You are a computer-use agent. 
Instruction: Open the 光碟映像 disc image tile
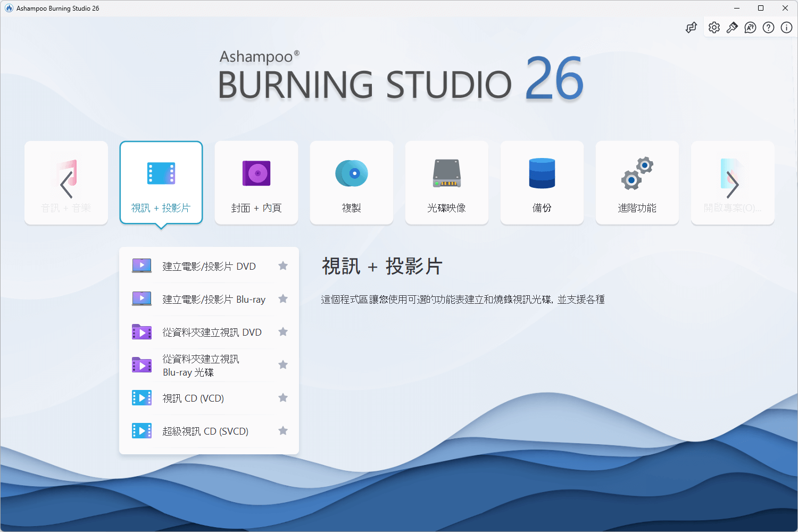(447, 182)
